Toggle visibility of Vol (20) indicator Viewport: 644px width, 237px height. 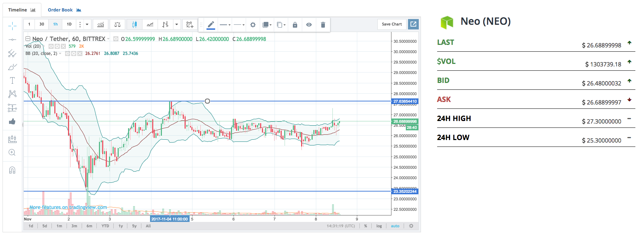tap(51, 46)
